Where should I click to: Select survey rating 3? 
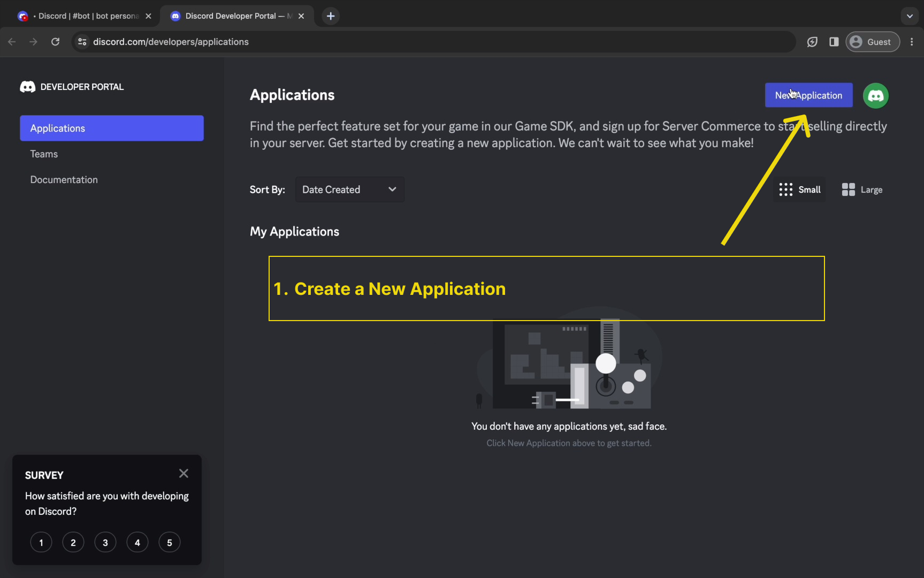click(x=105, y=543)
